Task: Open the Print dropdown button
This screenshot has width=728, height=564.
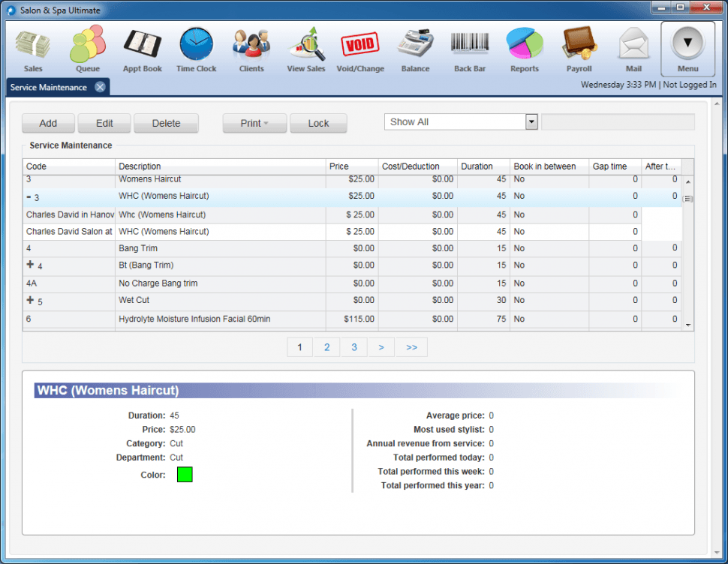Action: [254, 124]
